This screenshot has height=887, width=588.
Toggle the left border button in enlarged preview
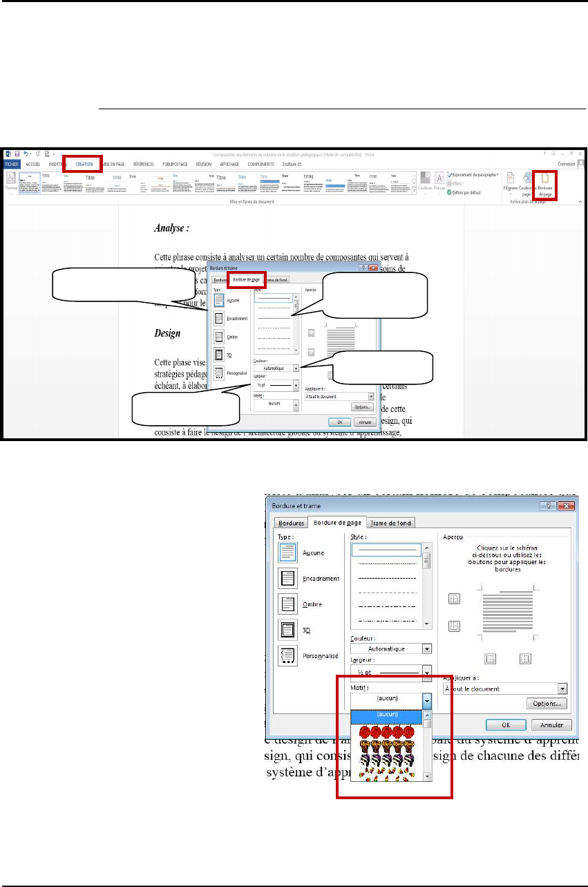coord(489,658)
